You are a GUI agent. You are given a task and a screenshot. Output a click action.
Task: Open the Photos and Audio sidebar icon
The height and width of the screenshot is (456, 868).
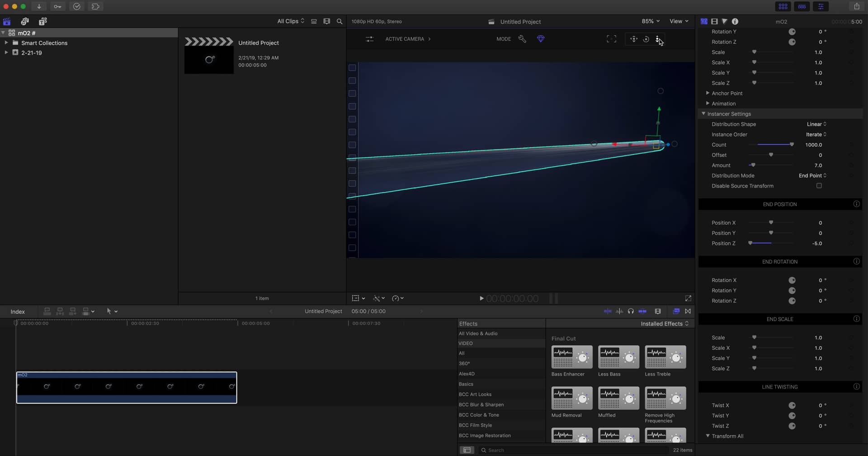coord(25,21)
